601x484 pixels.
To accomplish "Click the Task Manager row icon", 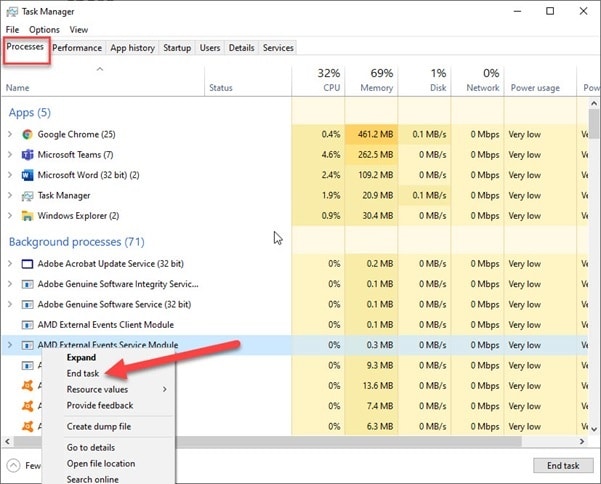I will click(x=27, y=196).
